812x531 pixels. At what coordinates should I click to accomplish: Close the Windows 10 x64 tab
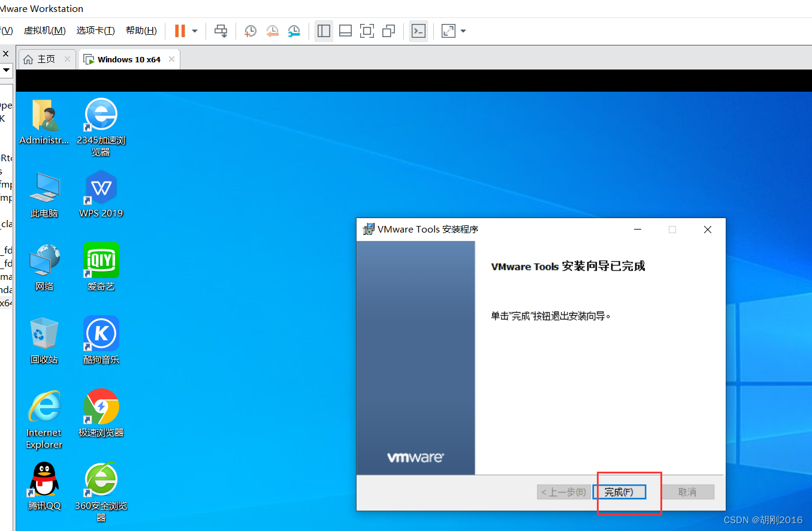point(172,59)
